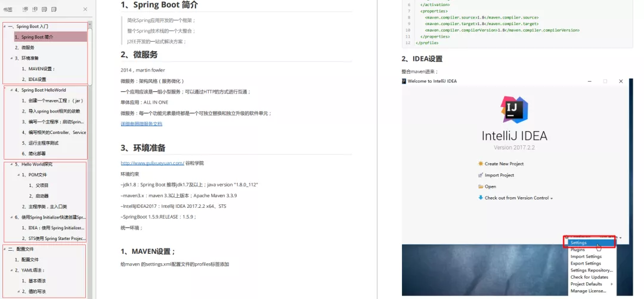Image resolution: width=644 pixels, height=299 pixels.
Task: Click the first bookmark toolbar icon (expand all)
Action: pyautogui.click(x=25, y=10)
